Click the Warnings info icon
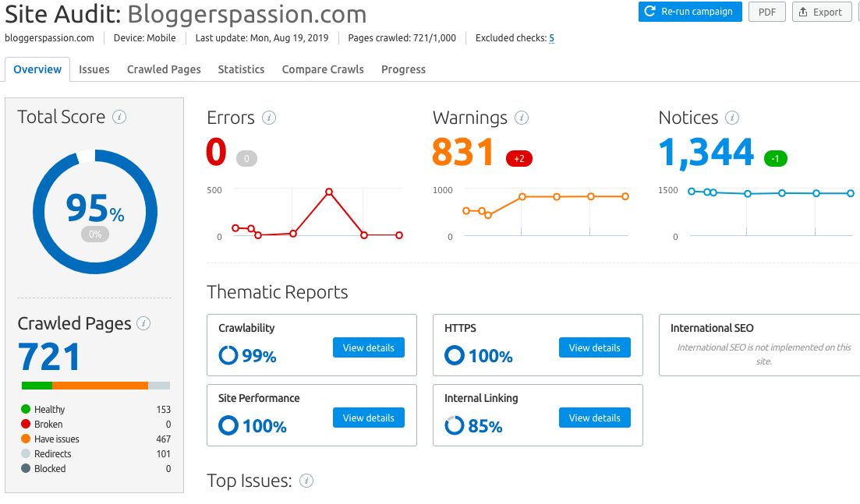860x504 pixels. tap(522, 118)
